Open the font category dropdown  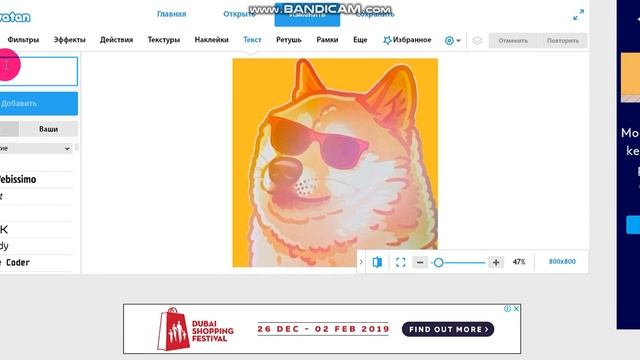tap(36, 148)
